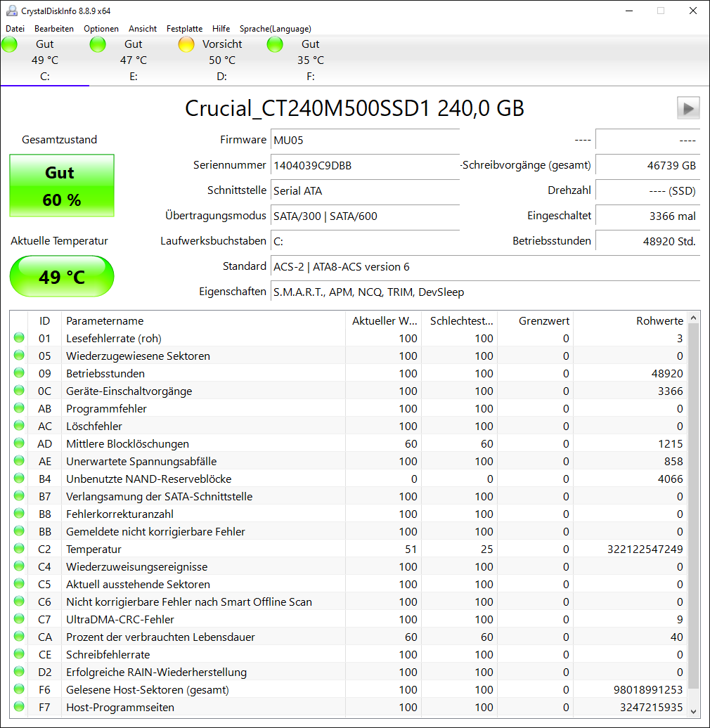Click status dot of Fehlerkorrekturanzahl row
The height and width of the screenshot is (728, 710).
coord(19,513)
